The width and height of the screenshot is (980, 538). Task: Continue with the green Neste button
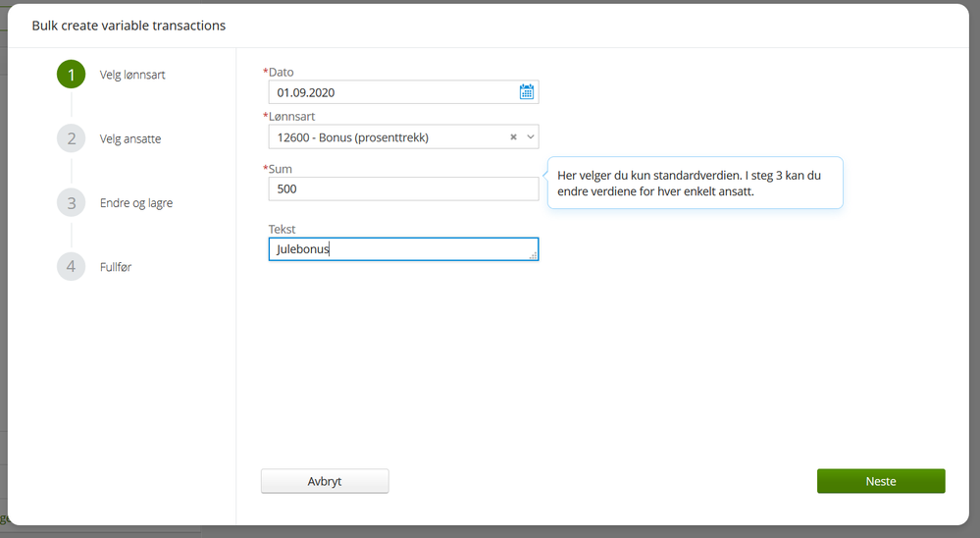880,481
